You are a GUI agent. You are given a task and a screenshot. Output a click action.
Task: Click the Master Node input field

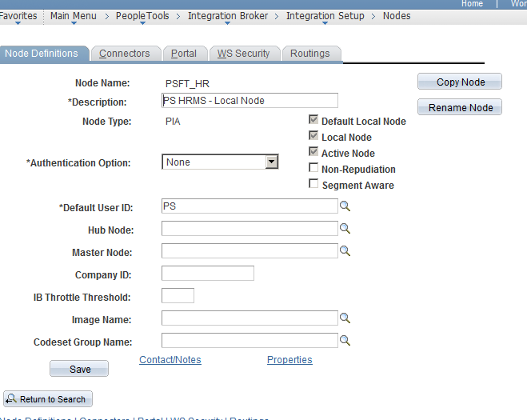(x=250, y=251)
